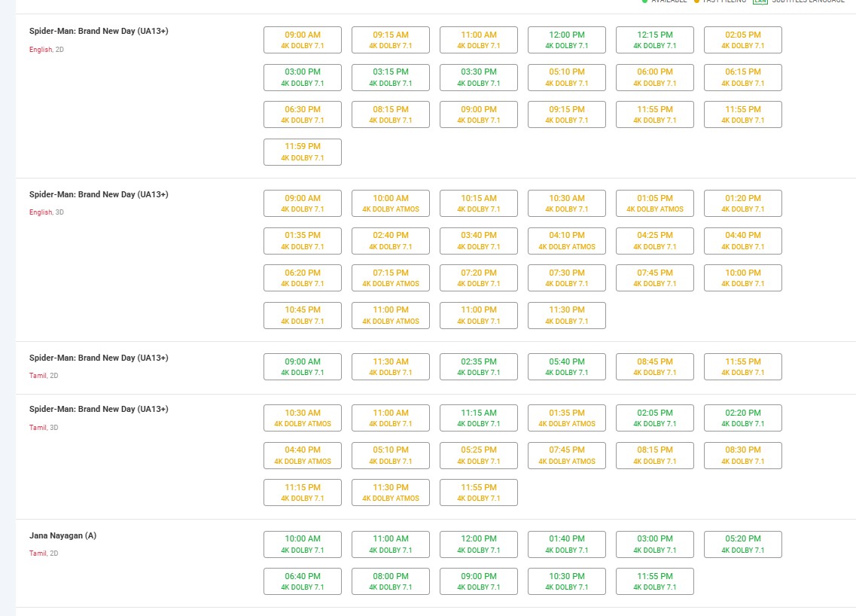Select 02:40 PM Spider-Man English 3D show
This screenshot has width=856, height=616.
(x=390, y=241)
